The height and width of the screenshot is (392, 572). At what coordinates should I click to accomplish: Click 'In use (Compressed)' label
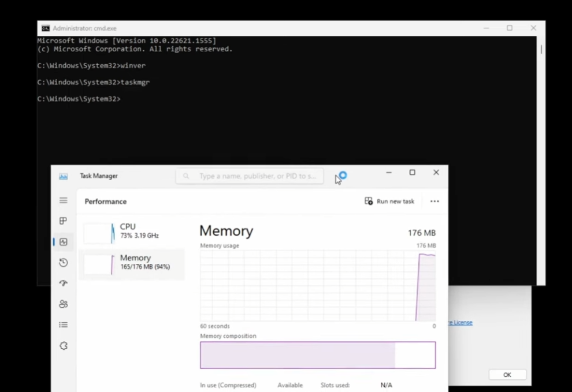(x=228, y=385)
